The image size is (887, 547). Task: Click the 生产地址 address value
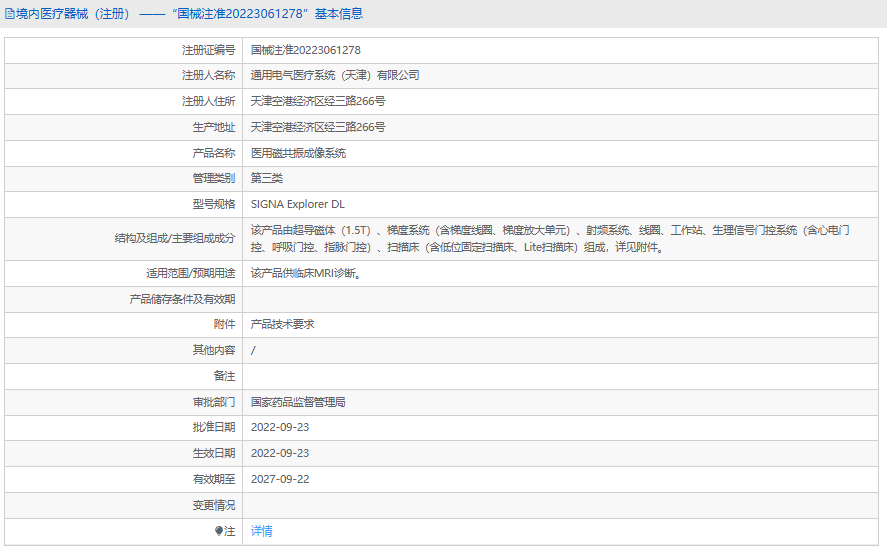pyautogui.click(x=318, y=127)
